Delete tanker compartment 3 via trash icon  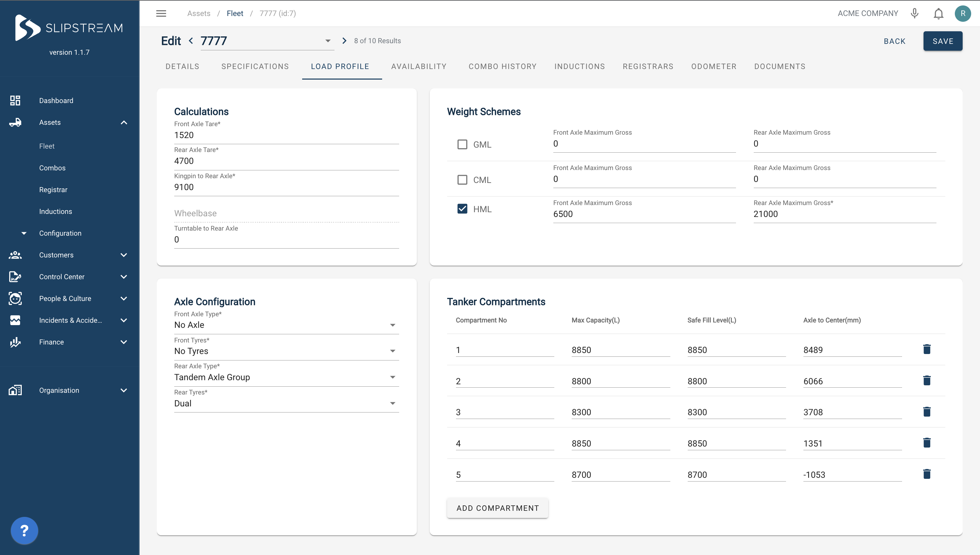click(927, 412)
